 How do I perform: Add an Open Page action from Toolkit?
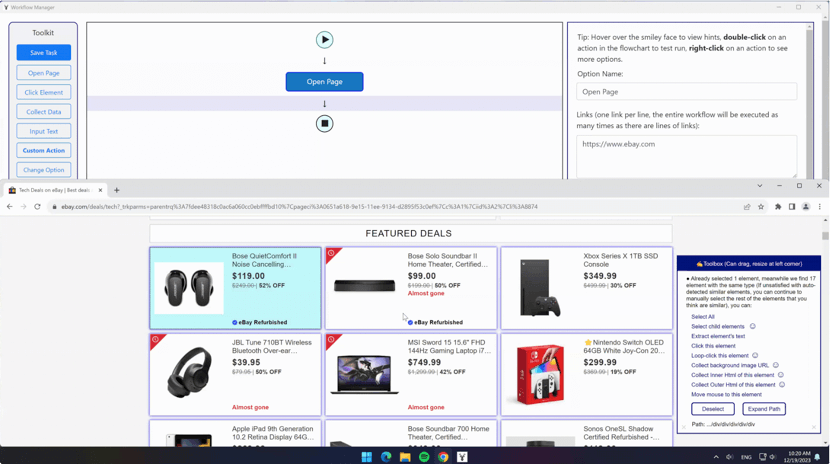[43, 73]
